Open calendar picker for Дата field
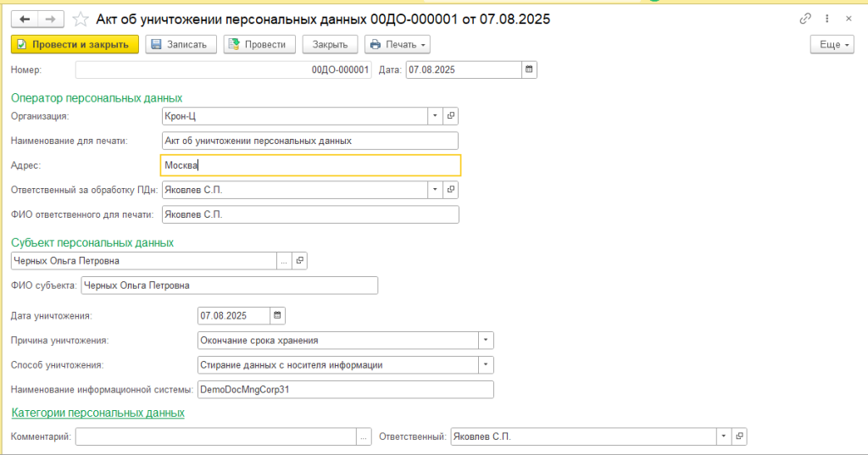This screenshot has height=455, width=868. click(529, 70)
